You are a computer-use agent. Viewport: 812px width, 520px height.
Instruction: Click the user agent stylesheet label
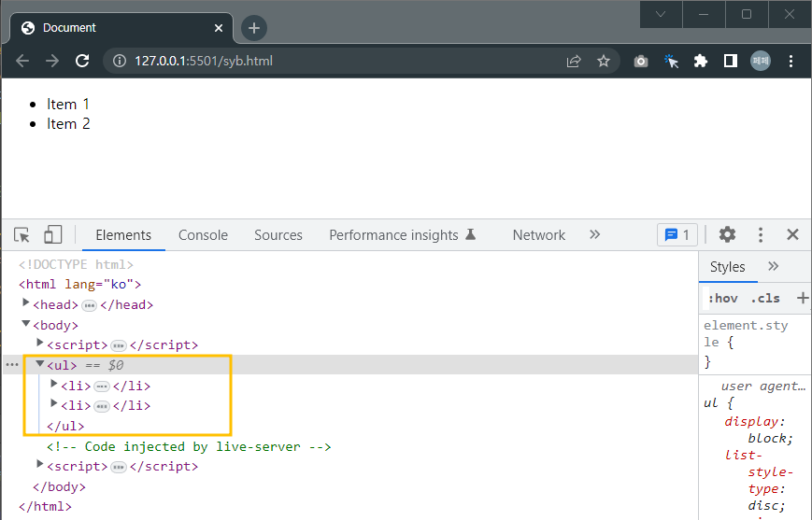coord(762,386)
